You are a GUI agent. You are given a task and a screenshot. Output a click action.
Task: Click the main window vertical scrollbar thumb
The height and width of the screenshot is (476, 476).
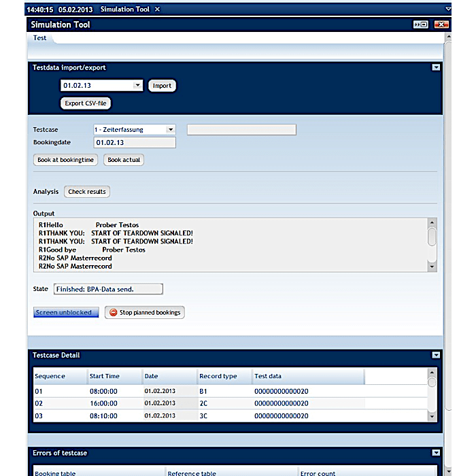(448, 226)
